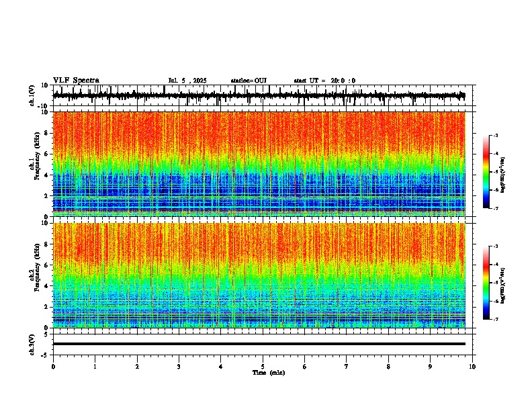Select the 'start UT = 20:0 :0' label
The width and height of the screenshot is (532, 411).
pos(324,81)
